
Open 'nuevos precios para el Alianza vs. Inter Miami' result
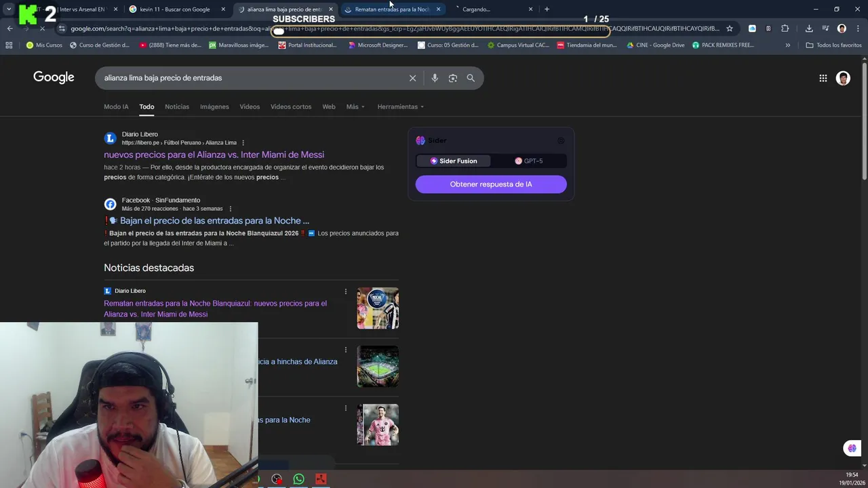pyautogui.click(x=214, y=155)
